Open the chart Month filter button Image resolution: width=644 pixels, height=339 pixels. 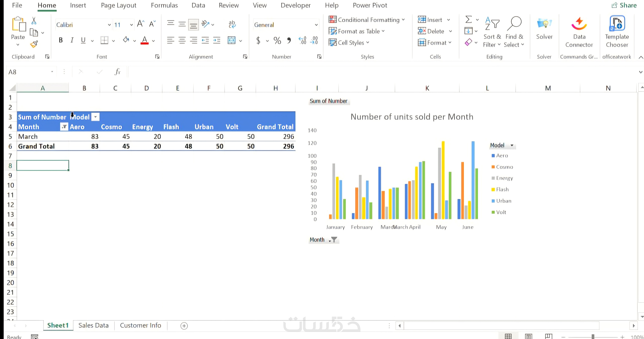click(324, 240)
